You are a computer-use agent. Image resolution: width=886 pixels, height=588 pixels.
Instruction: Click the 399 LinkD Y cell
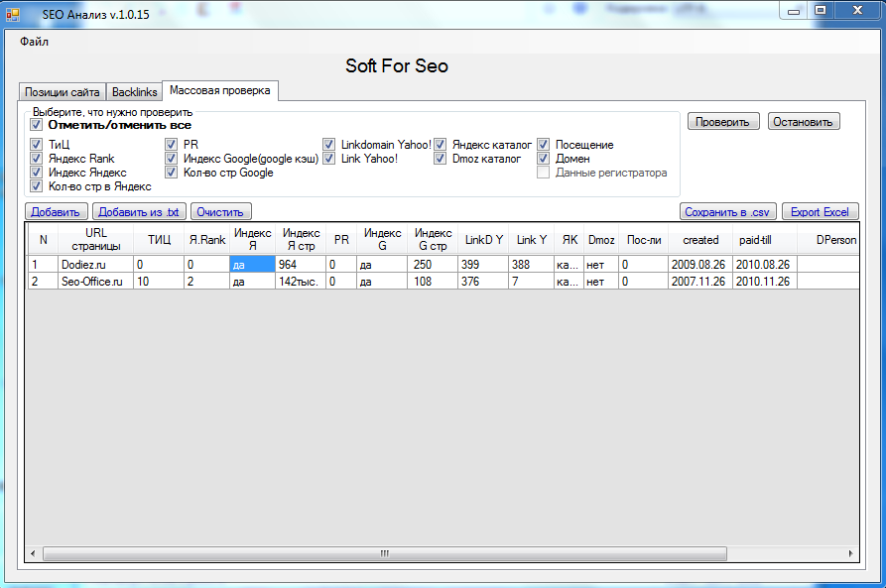483,265
